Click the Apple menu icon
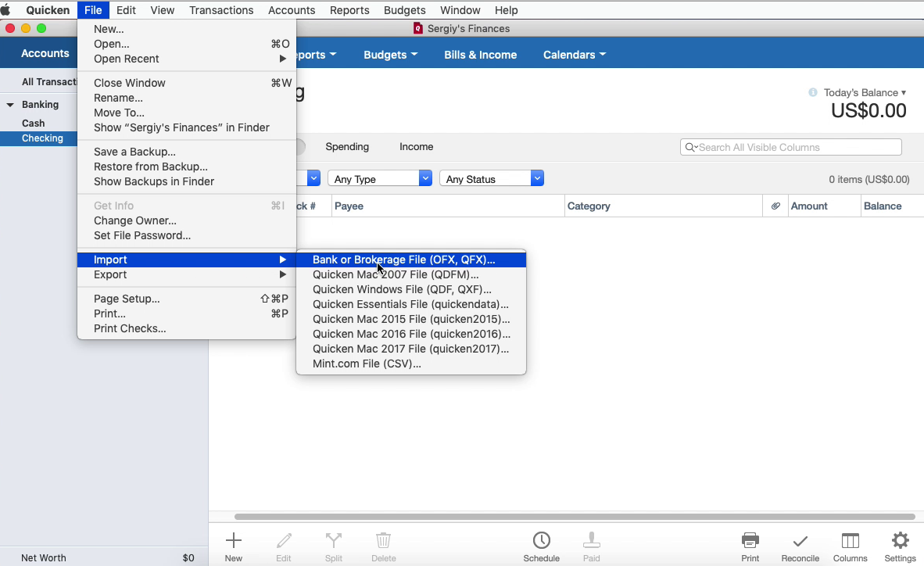 point(6,10)
